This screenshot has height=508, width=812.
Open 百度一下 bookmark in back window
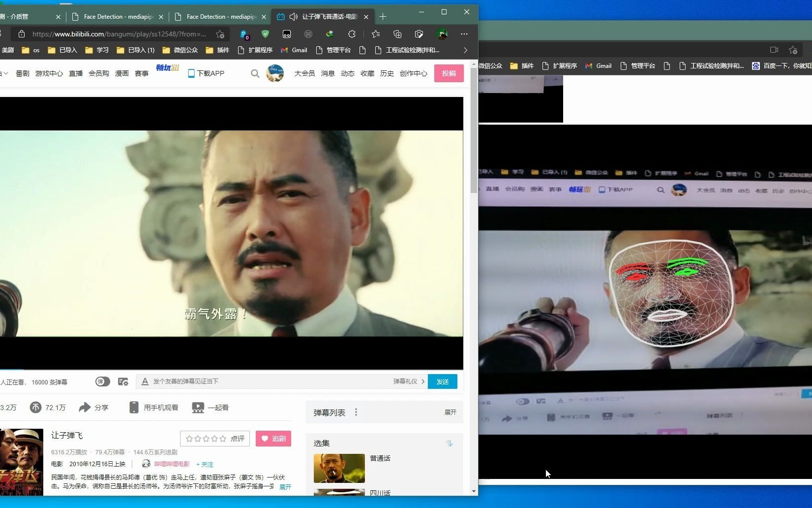pos(782,66)
